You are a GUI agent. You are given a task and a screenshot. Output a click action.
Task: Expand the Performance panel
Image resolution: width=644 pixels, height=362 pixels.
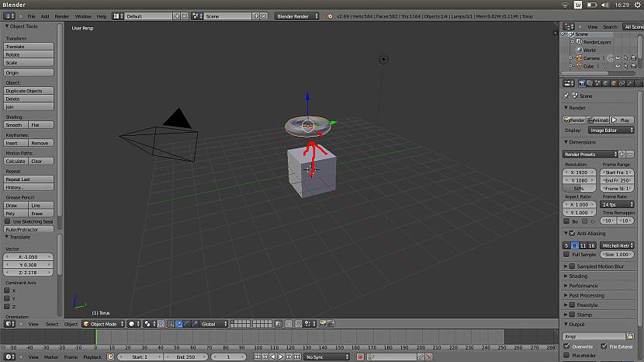pos(583,286)
